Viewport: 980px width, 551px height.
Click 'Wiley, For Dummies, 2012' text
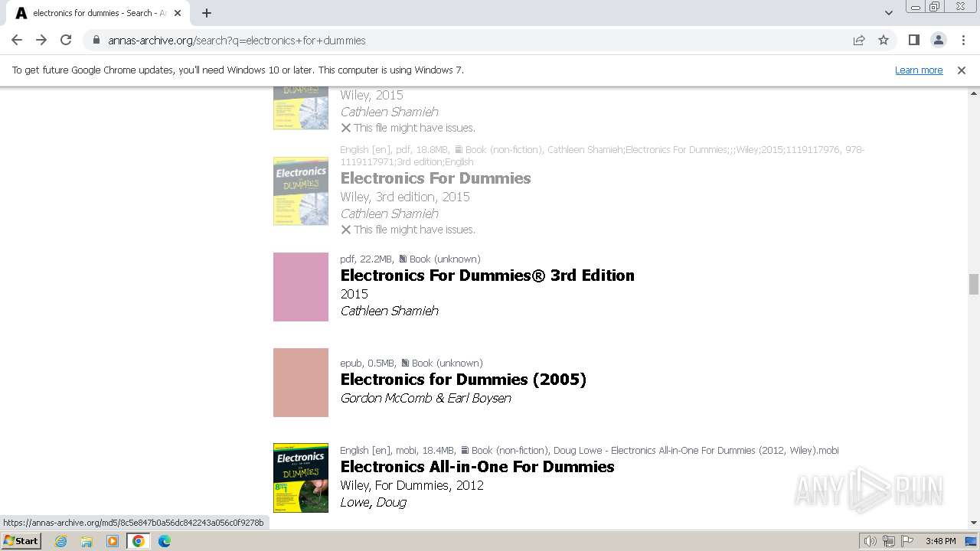pyautogui.click(x=412, y=485)
